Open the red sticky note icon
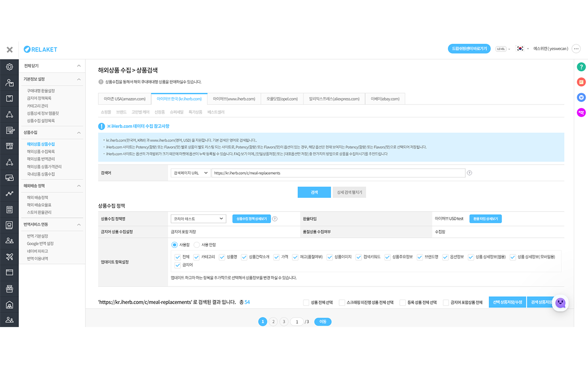The height and width of the screenshot is (368, 588). point(581,82)
